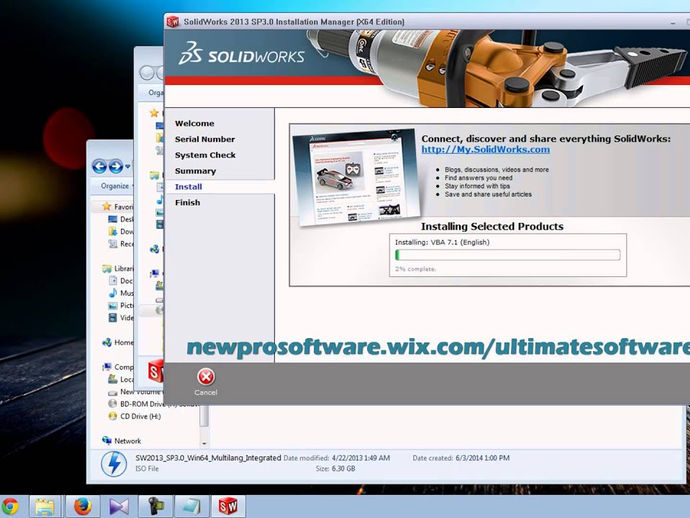Select the Serial Number step

(205, 139)
